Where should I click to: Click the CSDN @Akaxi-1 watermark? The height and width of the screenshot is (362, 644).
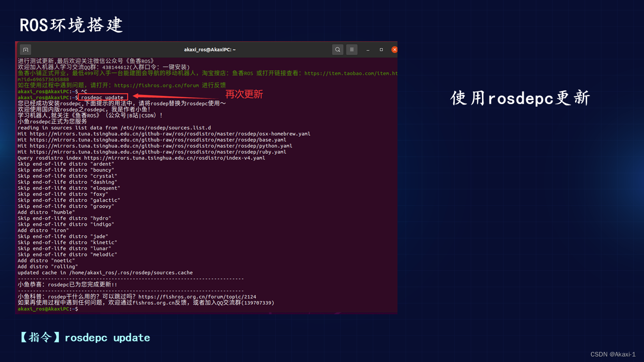click(x=613, y=354)
